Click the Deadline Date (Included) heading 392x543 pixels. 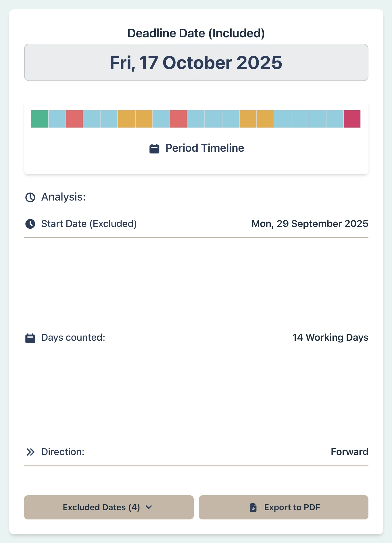tap(196, 33)
